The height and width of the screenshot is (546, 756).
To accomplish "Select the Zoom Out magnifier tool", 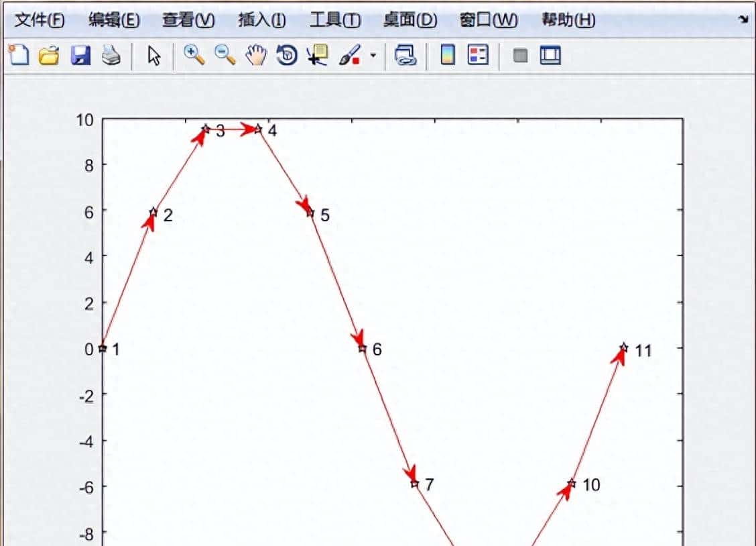I will (x=225, y=56).
